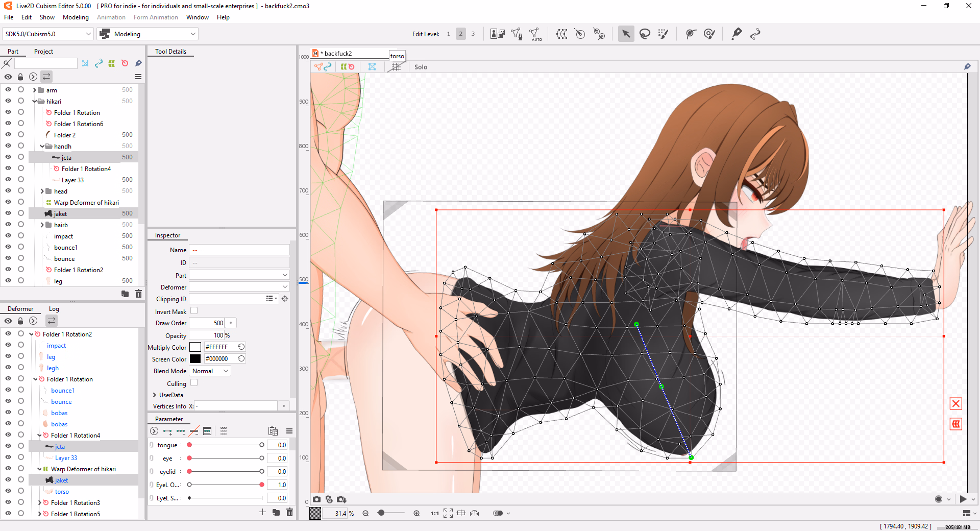
Task: Open the Modeling menu
Action: click(x=76, y=17)
